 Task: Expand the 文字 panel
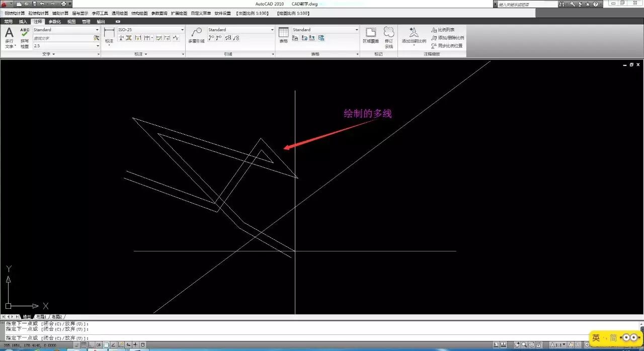(48, 54)
